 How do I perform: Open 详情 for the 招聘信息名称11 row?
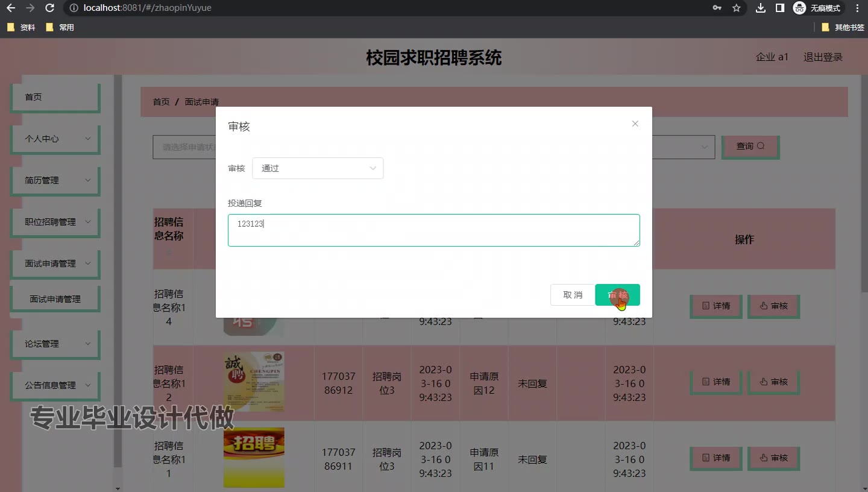click(716, 458)
